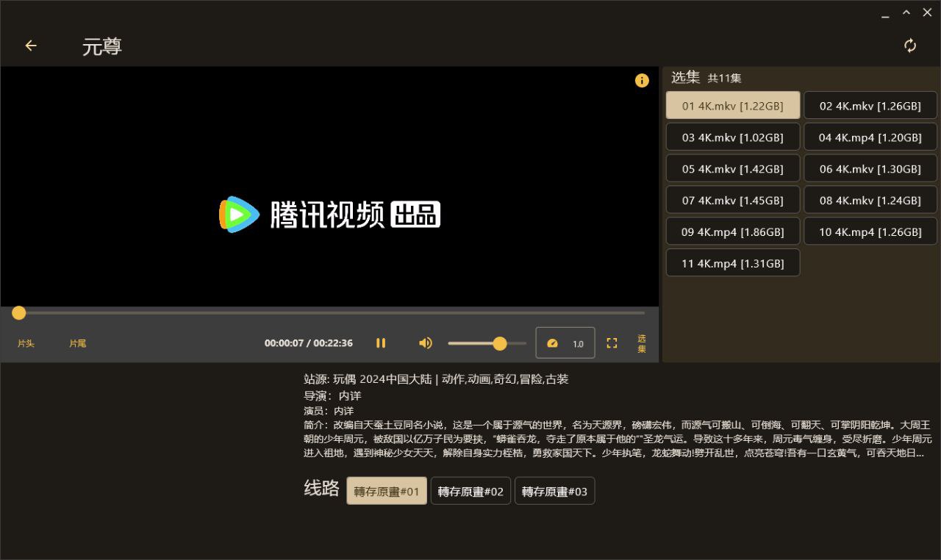Switch to line 轉存原畫#02
The image size is (941, 560).
tap(470, 491)
